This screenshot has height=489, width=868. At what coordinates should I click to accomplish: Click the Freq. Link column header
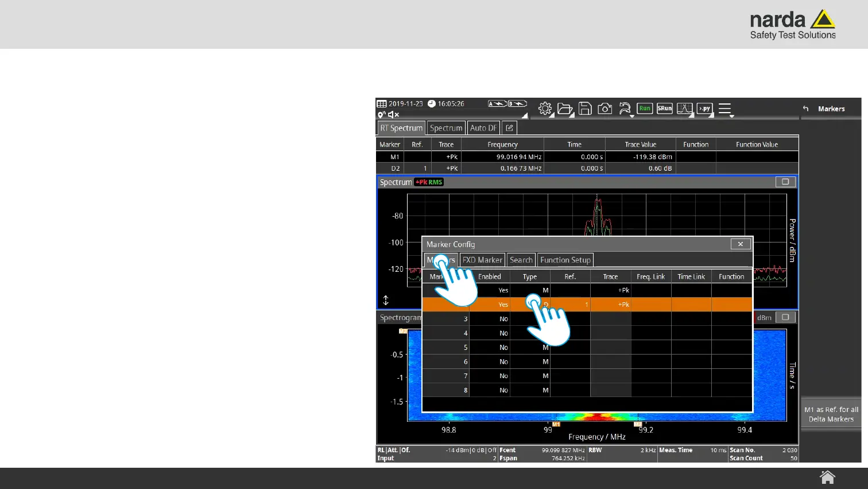[x=651, y=276]
